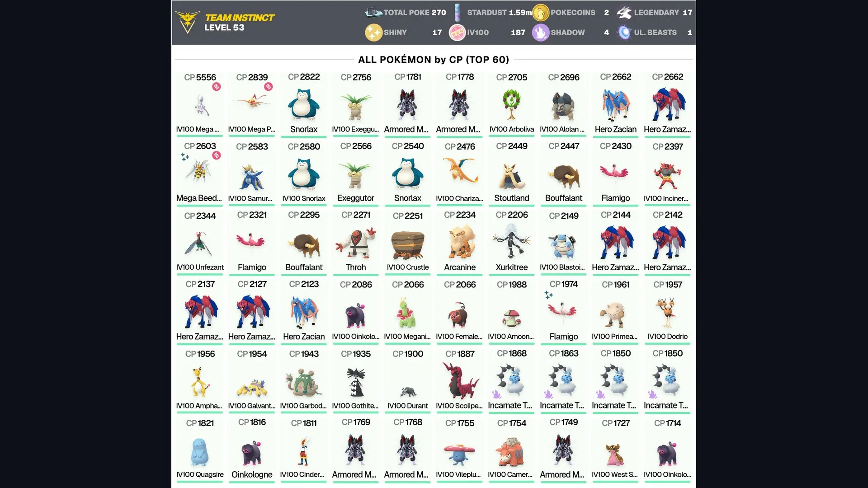The width and height of the screenshot is (868, 488).
Task: Select the IV100 Crustle CP 2251 sprite
Action: click(408, 244)
